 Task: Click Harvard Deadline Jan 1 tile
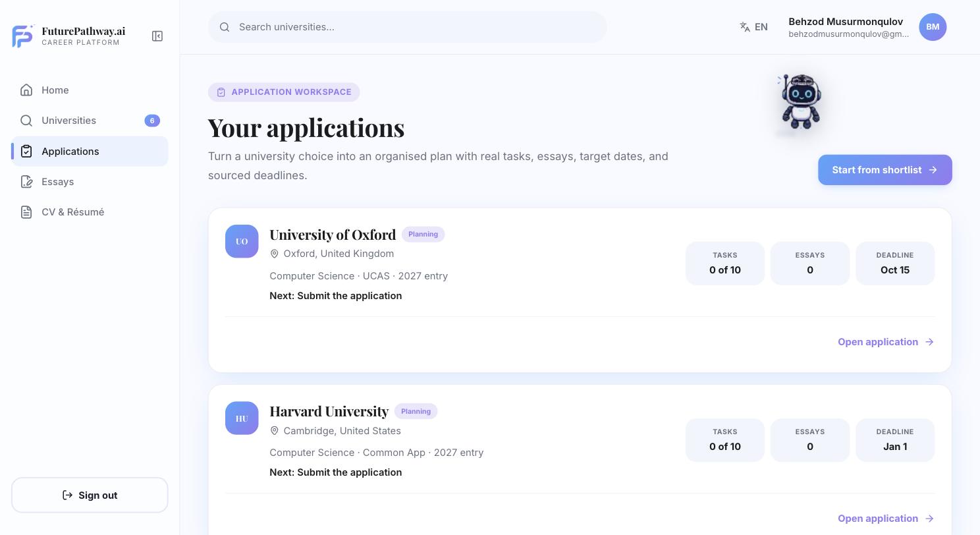click(x=895, y=440)
